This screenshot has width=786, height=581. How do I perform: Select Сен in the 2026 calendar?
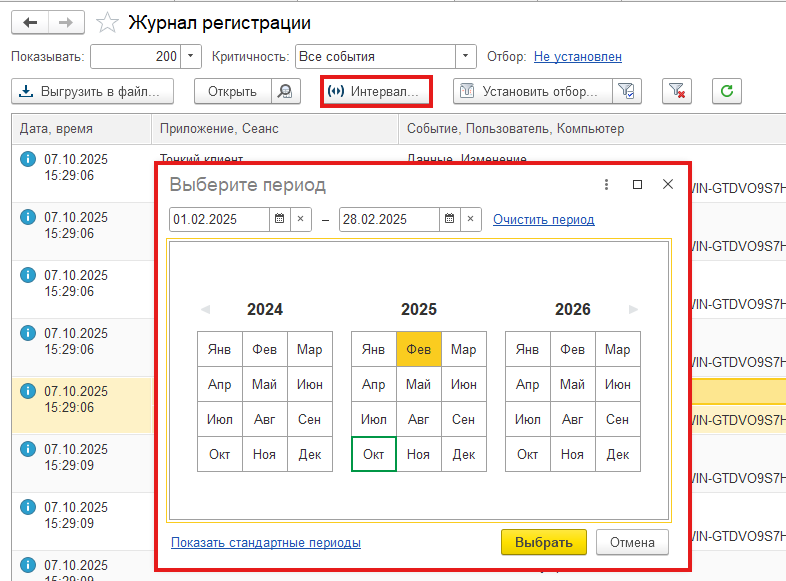[x=618, y=419]
